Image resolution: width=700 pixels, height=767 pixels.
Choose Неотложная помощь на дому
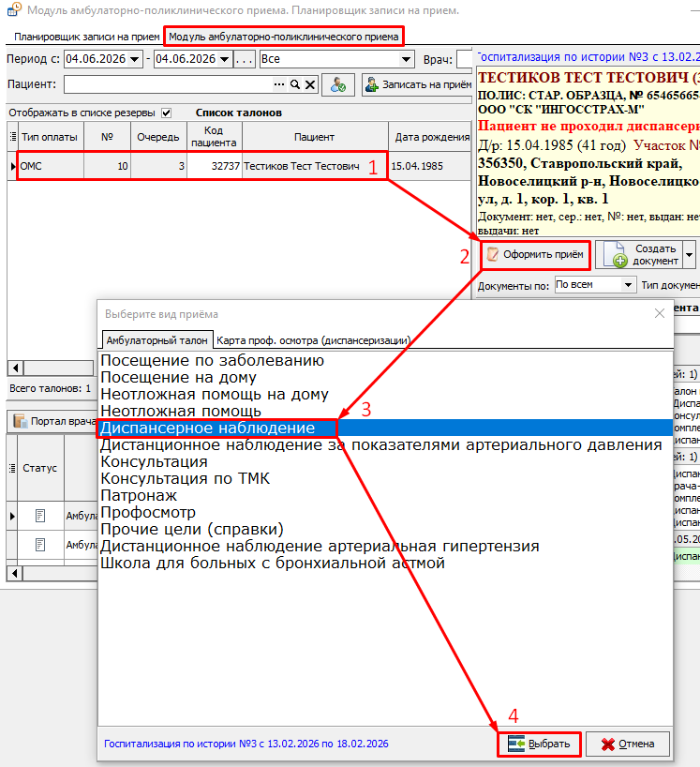coord(214,395)
